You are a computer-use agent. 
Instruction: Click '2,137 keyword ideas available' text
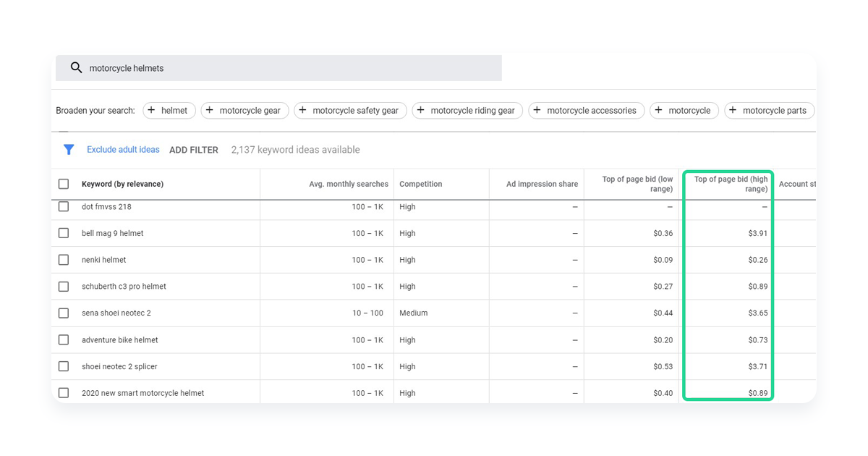click(295, 150)
